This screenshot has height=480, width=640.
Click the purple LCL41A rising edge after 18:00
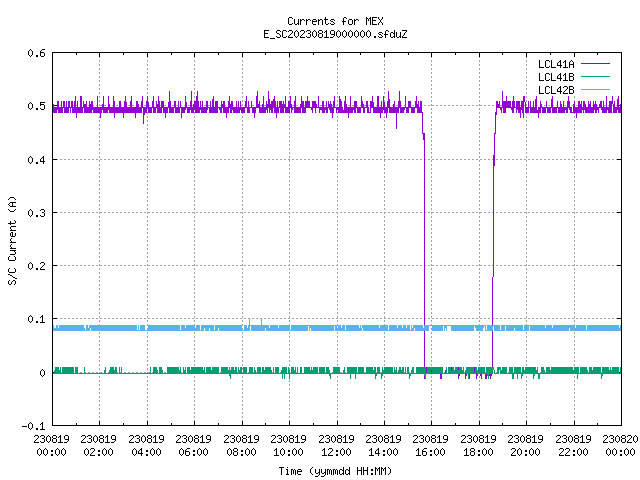point(493,245)
